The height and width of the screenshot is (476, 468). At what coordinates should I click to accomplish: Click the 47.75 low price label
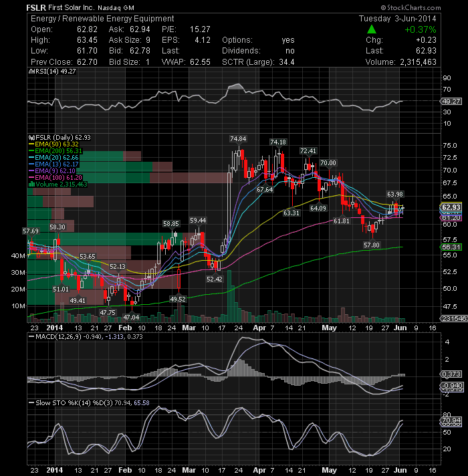(108, 313)
